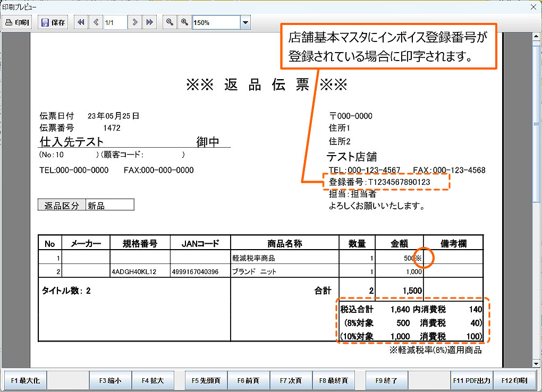Click the 150% zoom combo box field

[x=216, y=23]
